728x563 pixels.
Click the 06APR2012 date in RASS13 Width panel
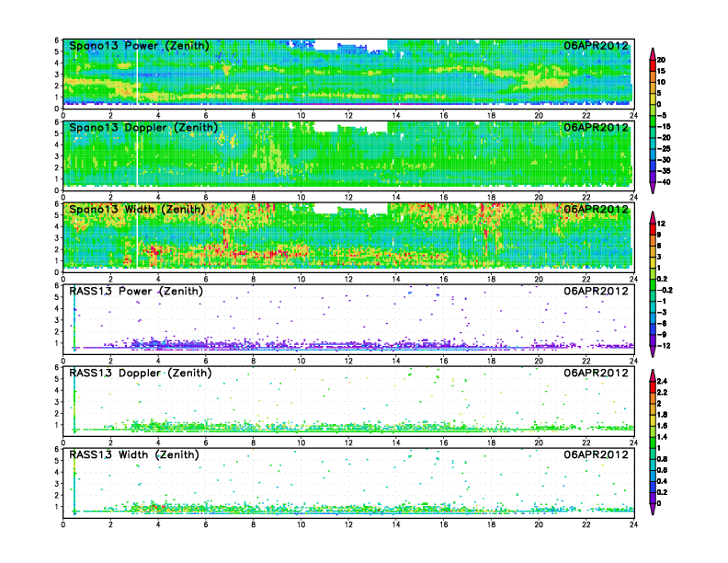(596, 454)
